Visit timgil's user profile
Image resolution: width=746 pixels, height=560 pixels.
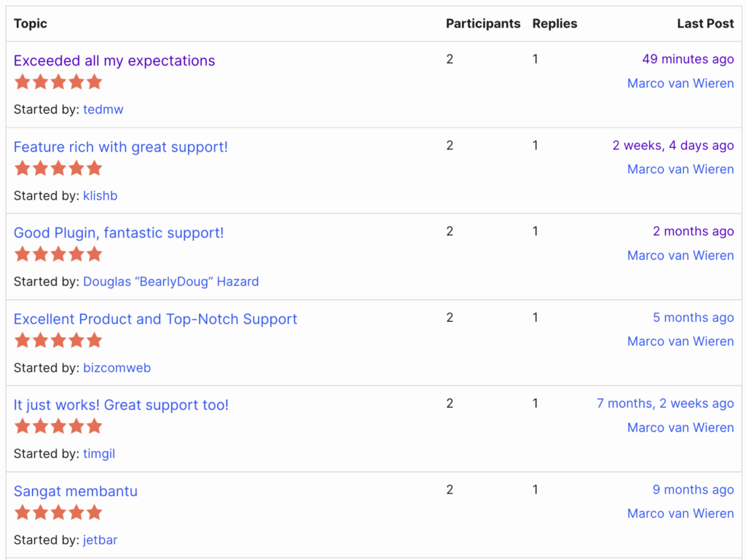[x=98, y=454]
